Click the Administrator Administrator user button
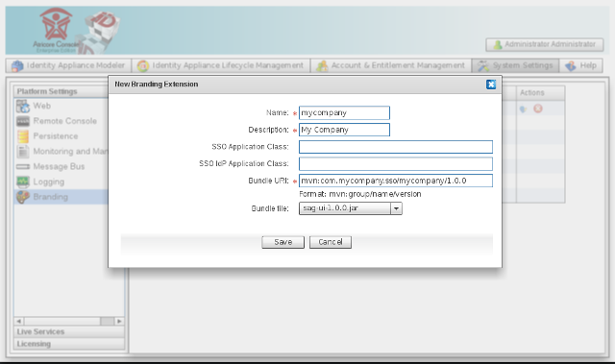 pyautogui.click(x=545, y=45)
